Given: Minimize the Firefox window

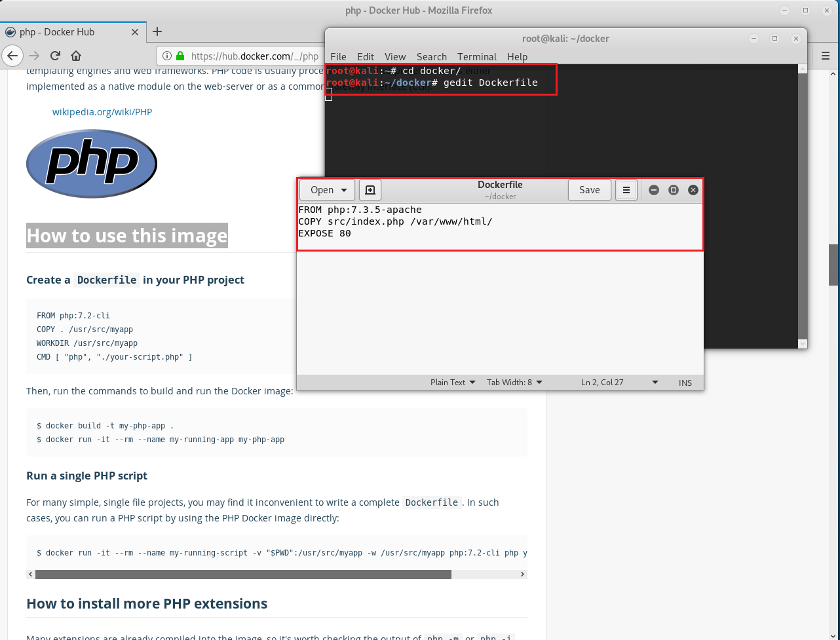Looking at the screenshot, I should pyautogui.click(x=785, y=10).
